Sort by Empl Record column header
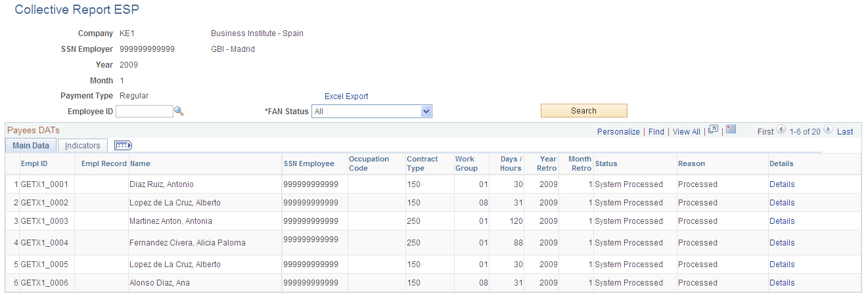Viewport: 868px width, 298px height. (x=104, y=163)
